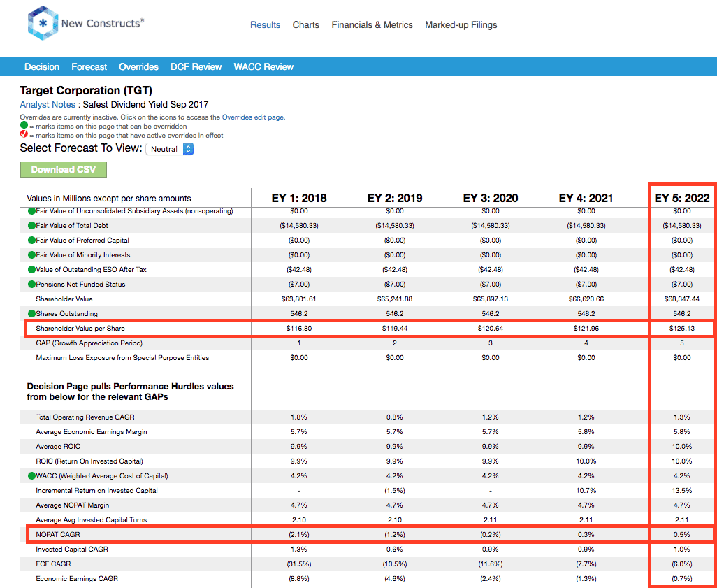Click the 13.5% Incremental Return cell
Image resolution: width=717 pixels, height=588 pixels.
pos(682,491)
